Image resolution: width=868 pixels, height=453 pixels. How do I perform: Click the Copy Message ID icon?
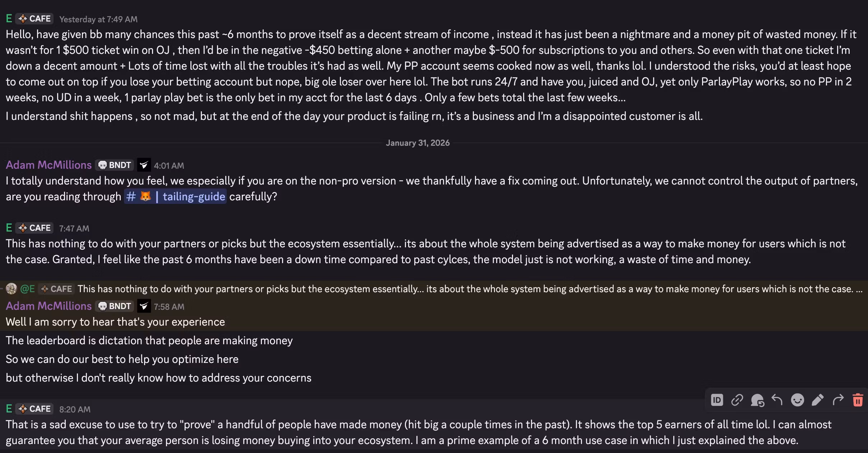717,400
